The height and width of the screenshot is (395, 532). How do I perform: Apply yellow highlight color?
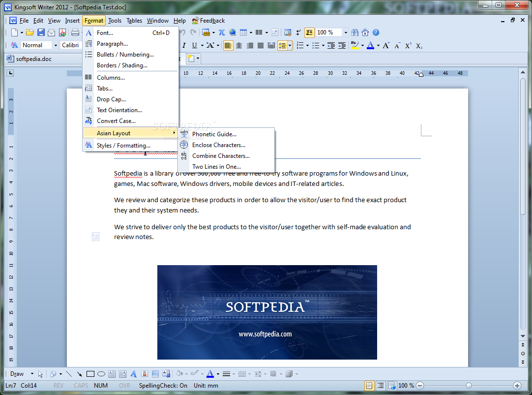coord(355,45)
